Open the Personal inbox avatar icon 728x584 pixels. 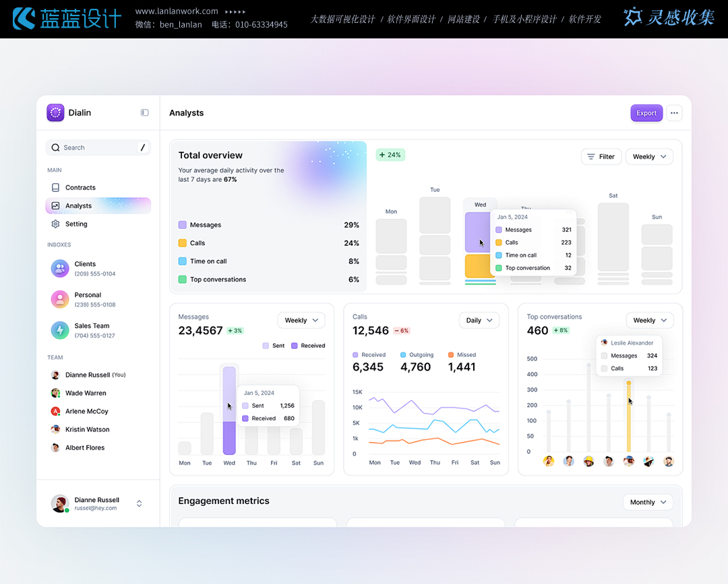tap(60, 299)
